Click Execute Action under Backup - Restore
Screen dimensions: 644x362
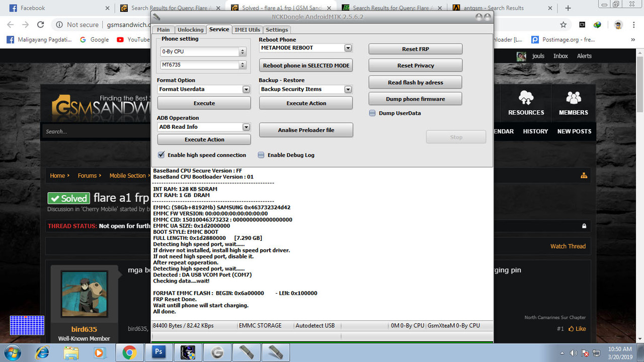pyautogui.click(x=306, y=103)
